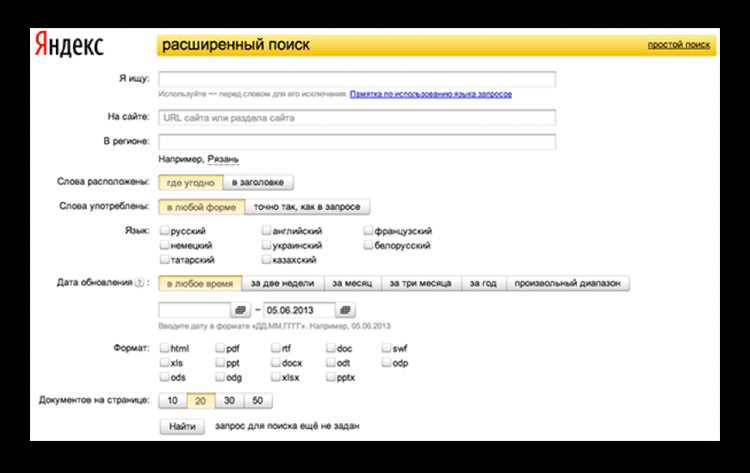Select 'в любой форме' word usage
Viewport: 750px width, 473px height.
(x=201, y=207)
